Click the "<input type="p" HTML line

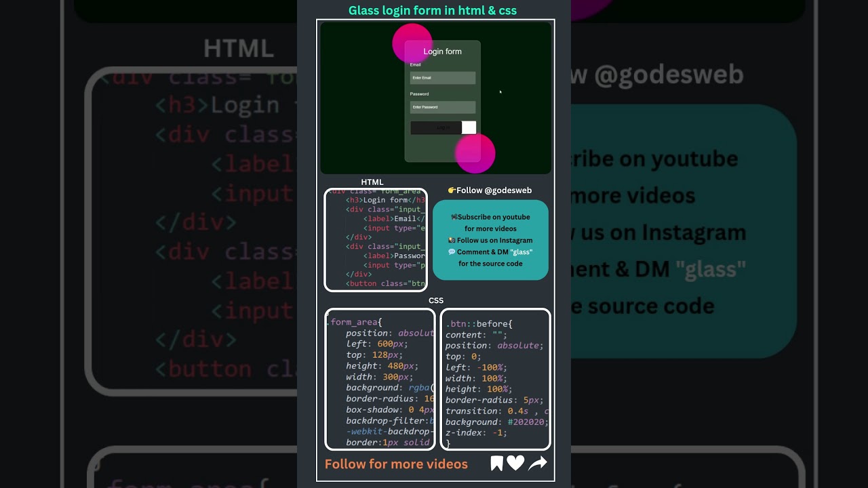(394, 265)
